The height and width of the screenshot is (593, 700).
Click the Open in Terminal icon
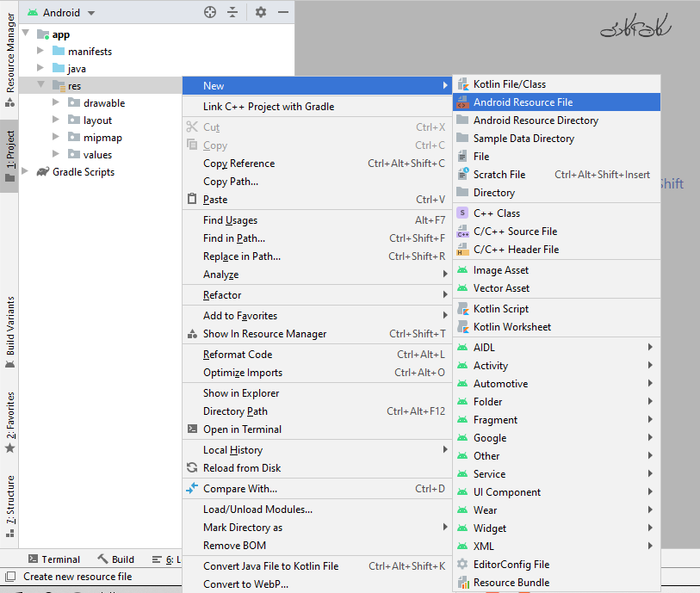pos(192,429)
